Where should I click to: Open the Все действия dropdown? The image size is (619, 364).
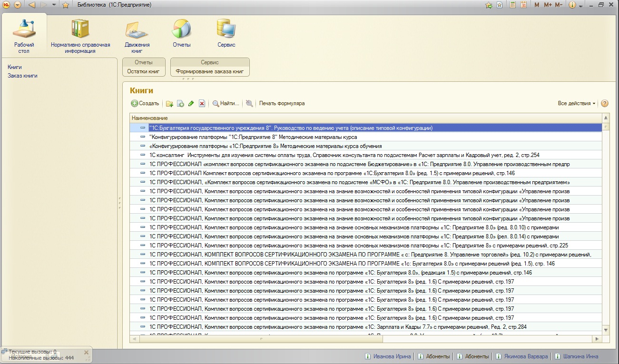pos(577,103)
